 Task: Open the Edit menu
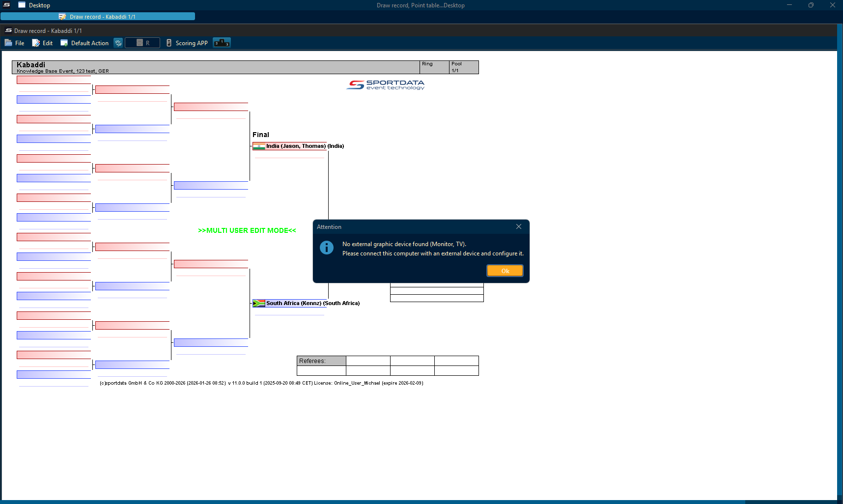click(x=43, y=43)
